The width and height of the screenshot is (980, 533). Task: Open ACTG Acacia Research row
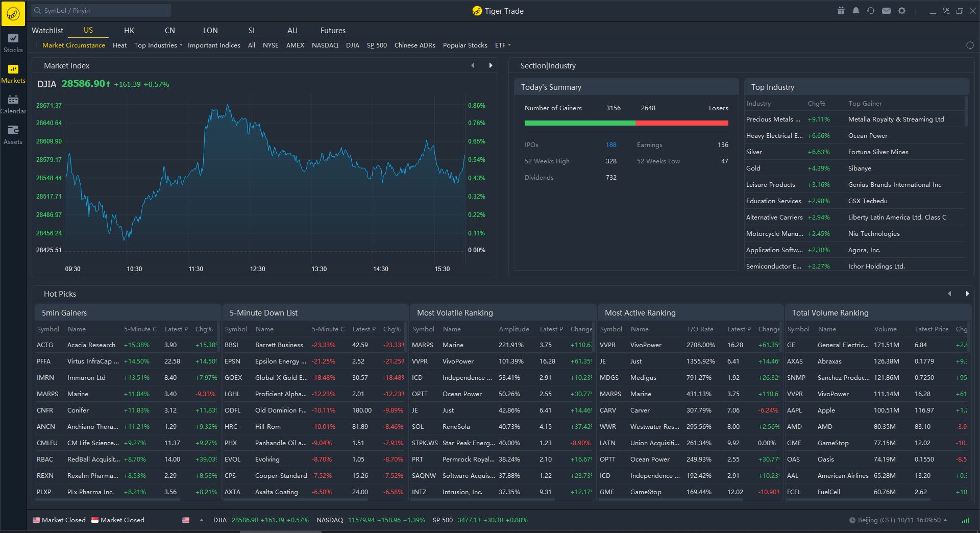pyautogui.click(x=127, y=345)
